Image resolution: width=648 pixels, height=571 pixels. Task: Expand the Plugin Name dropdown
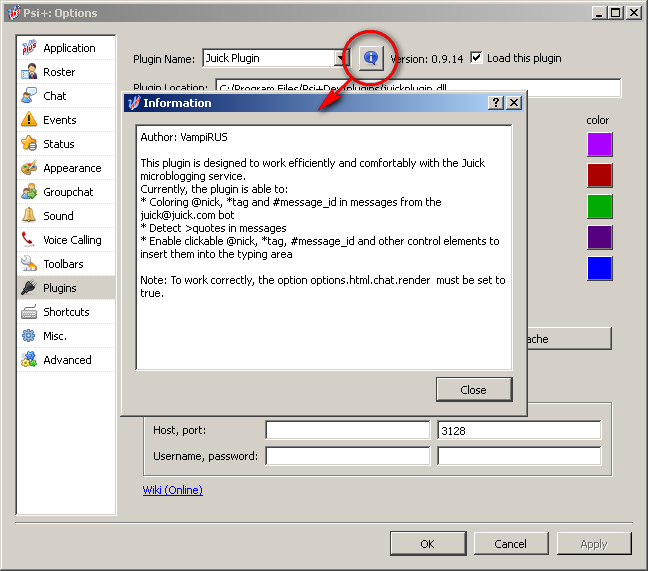341,59
